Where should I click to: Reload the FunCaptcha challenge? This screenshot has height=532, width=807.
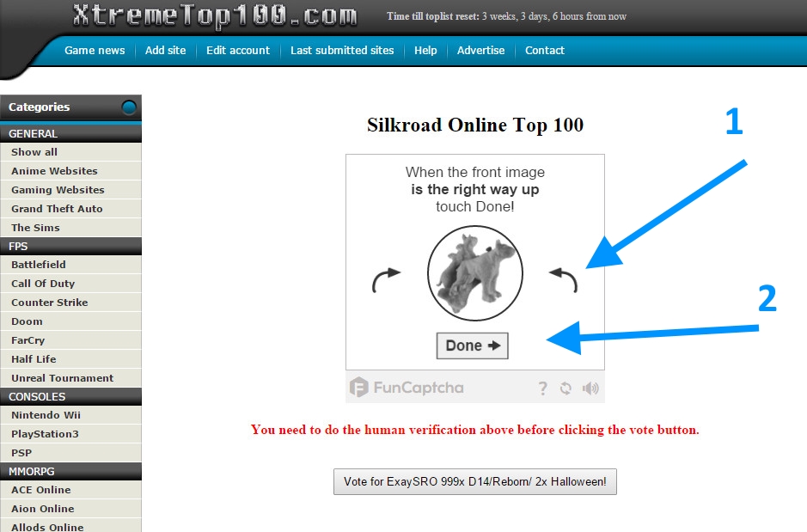(566, 388)
